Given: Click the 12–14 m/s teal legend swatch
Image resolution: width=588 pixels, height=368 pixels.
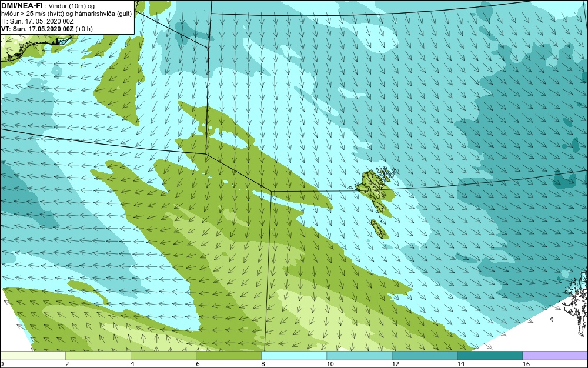Looking at the screenshot, I should tap(425, 355).
